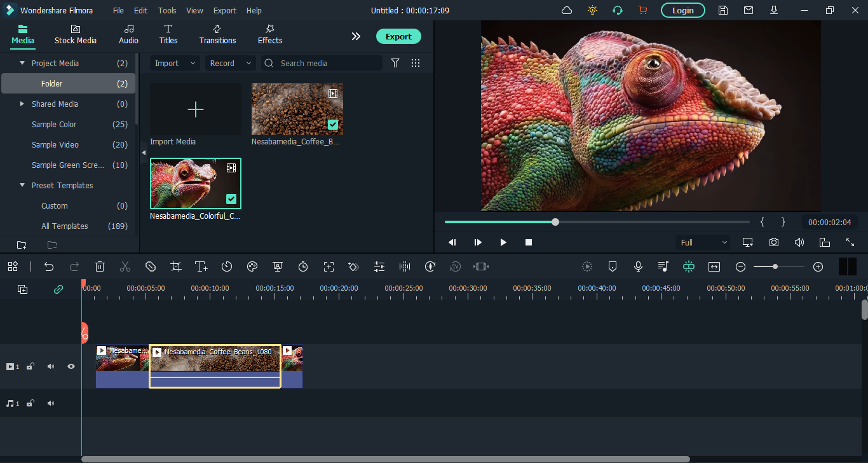Screen dimensions: 868x463
Task: Switch to the Transitions tab
Action: pyautogui.click(x=217, y=34)
